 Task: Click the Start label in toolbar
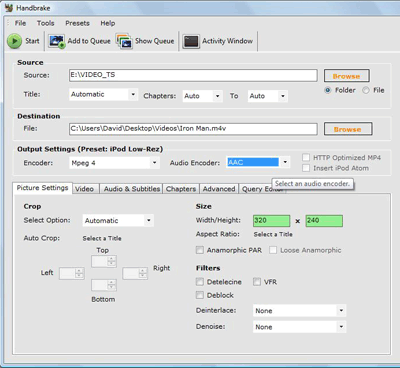pyautogui.click(x=32, y=41)
